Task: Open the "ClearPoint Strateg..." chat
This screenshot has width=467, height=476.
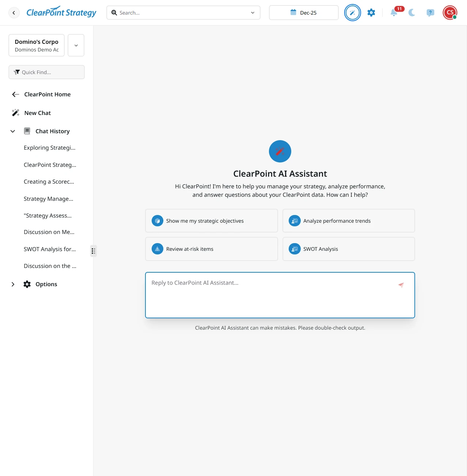Action: [x=50, y=165]
